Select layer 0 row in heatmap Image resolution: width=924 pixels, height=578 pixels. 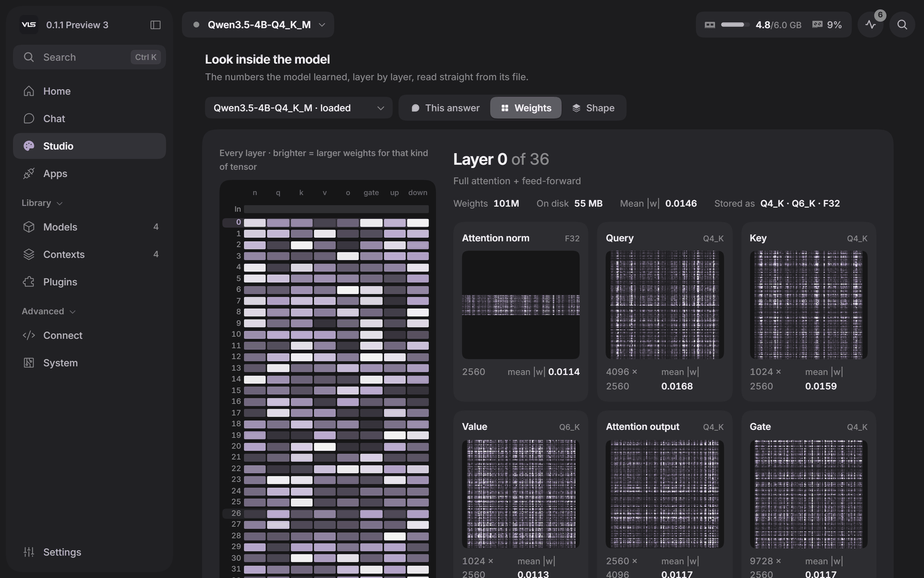326,223
